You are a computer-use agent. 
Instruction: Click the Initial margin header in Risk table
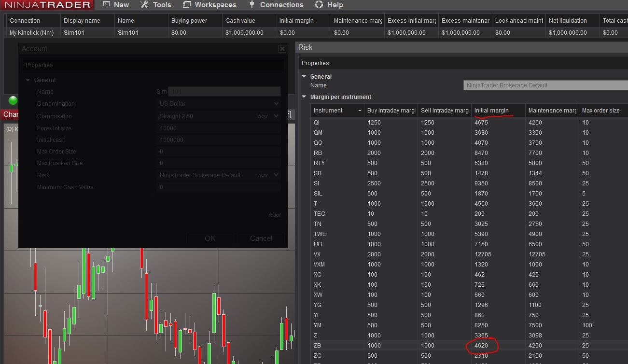pyautogui.click(x=498, y=111)
